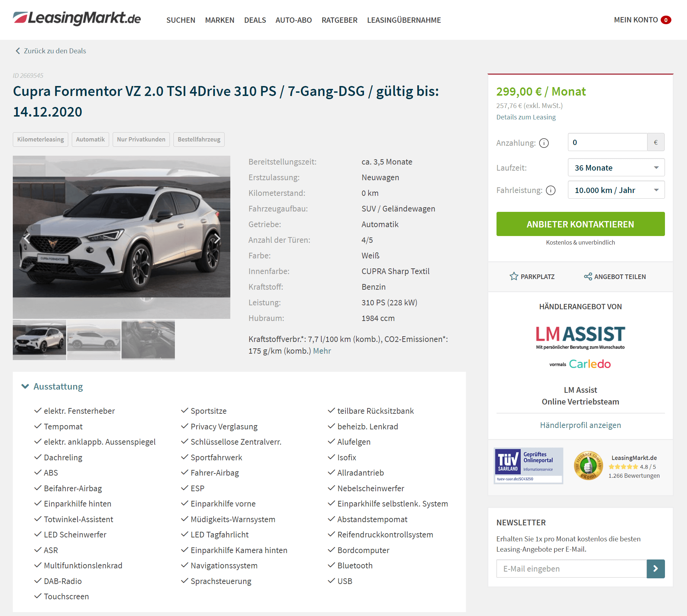
Task: Focus the newsletter E-Mail input field
Action: pyautogui.click(x=571, y=569)
